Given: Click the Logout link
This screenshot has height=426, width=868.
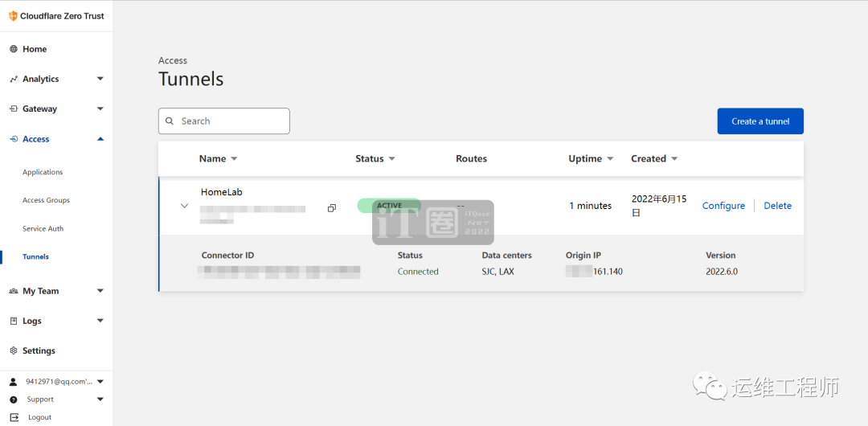Looking at the screenshot, I should 40,417.
